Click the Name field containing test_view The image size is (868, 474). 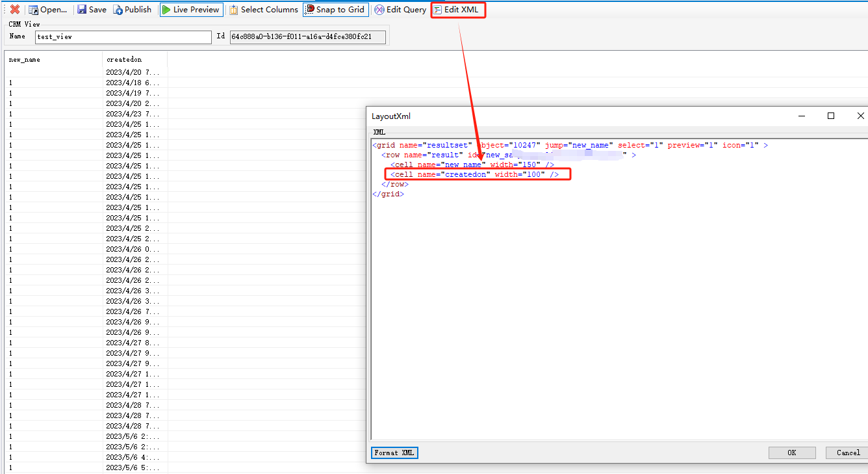(x=123, y=37)
